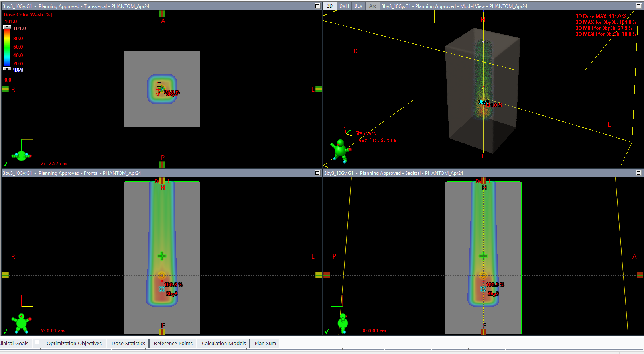Click the dose color wash gradient bar
644x354 pixels.
tap(7, 48)
